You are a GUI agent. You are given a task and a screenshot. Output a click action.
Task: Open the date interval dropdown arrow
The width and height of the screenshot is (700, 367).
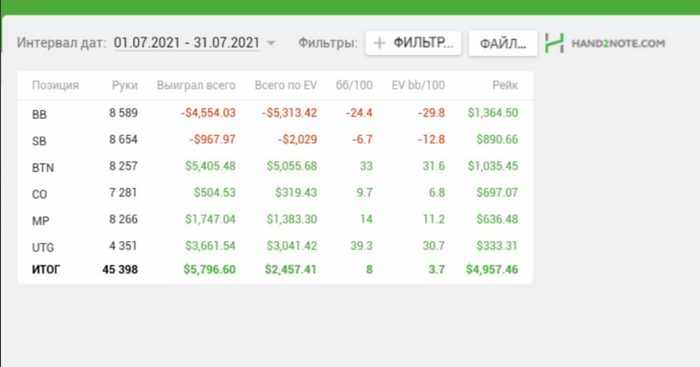click(271, 43)
